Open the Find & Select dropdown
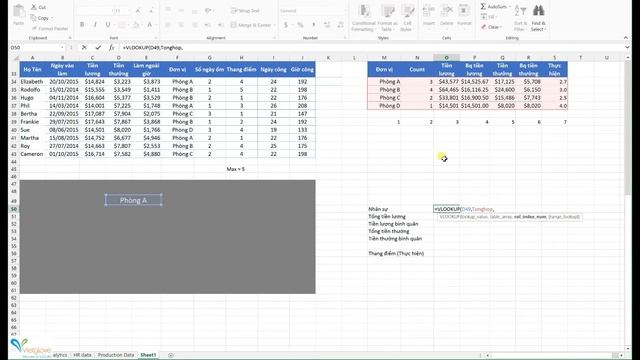The width and height of the screenshot is (640, 360). click(x=538, y=18)
